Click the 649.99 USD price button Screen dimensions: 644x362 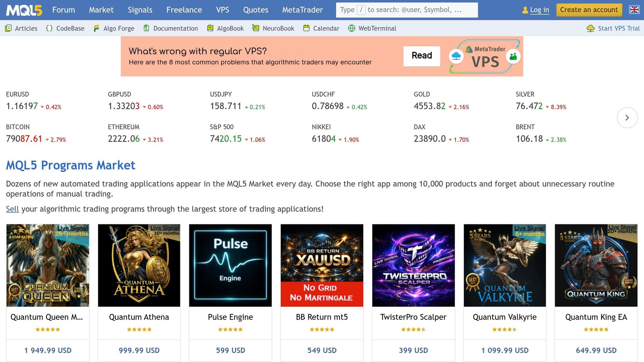pyautogui.click(x=596, y=350)
